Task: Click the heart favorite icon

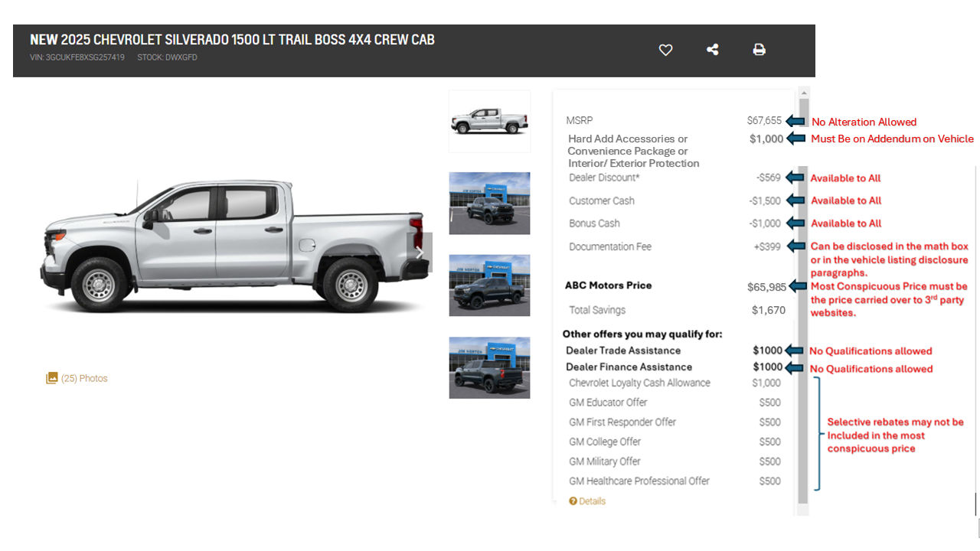Action: [x=665, y=50]
